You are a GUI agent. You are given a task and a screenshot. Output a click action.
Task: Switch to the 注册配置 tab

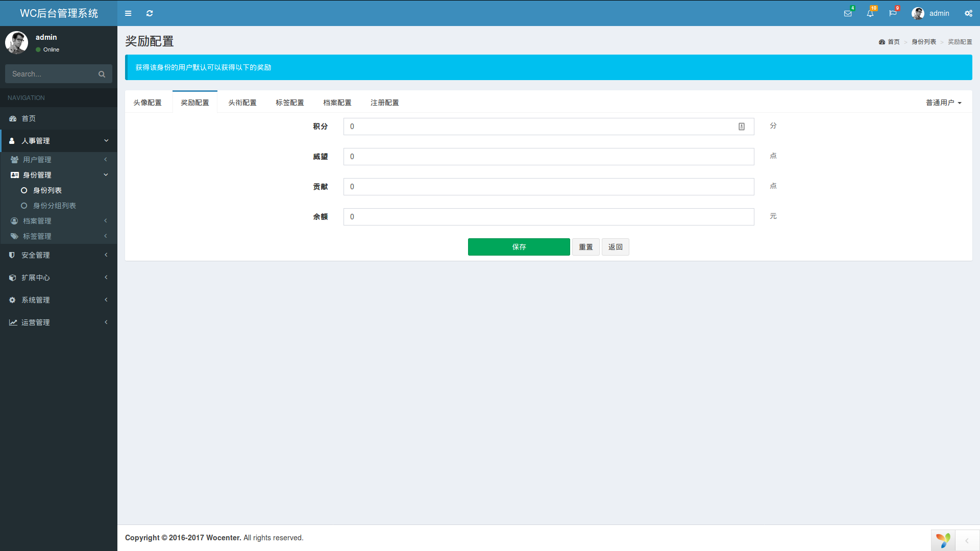click(x=384, y=103)
